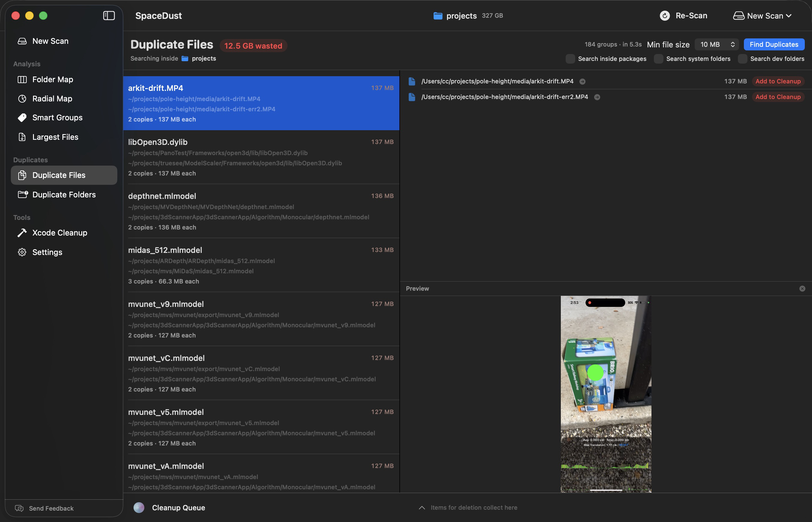Click the folder icon next to Searching inside
Viewport: 812px width, 522px height.
(x=185, y=58)
